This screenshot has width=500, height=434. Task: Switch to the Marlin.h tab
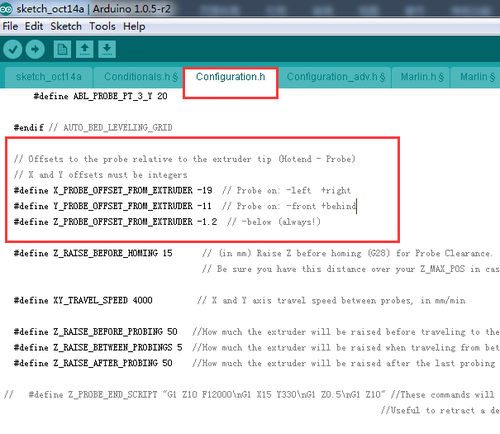click(x=421, y=77)
